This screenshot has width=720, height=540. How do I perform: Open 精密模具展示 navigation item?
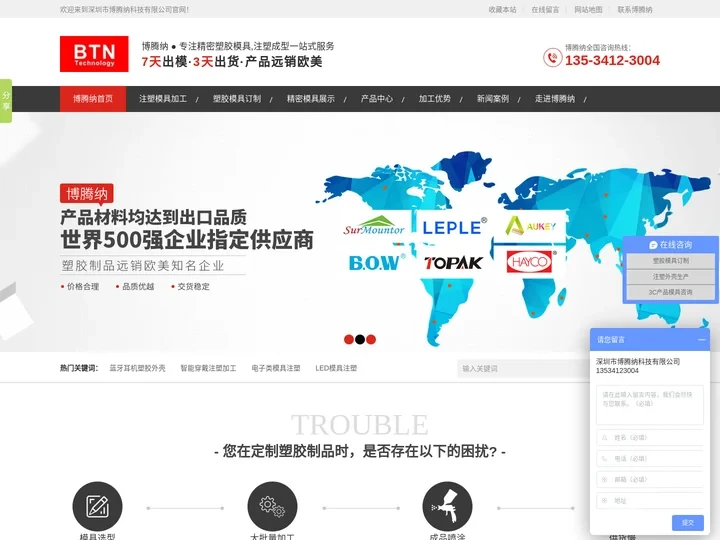pyautogui.click(x=311, y=99)
